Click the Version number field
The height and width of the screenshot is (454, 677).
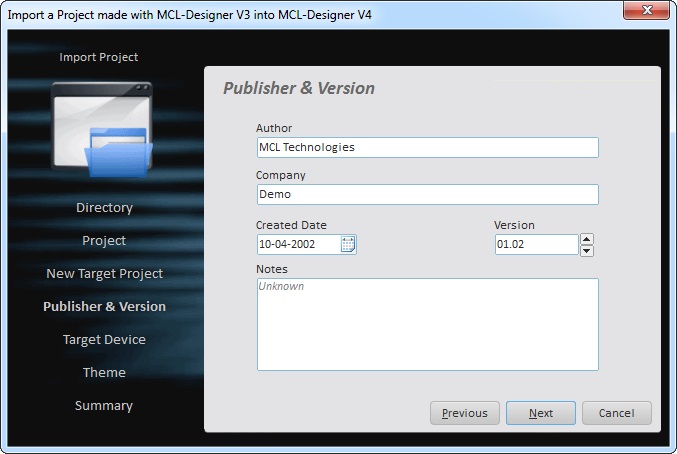(535, 245)
